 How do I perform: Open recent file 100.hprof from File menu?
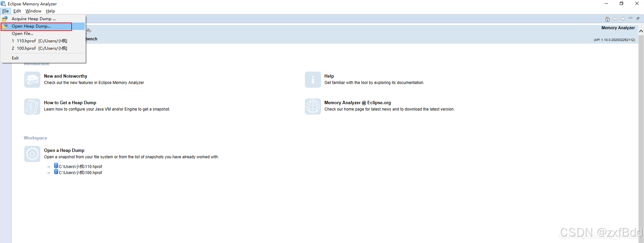click(x=43, y=48)
